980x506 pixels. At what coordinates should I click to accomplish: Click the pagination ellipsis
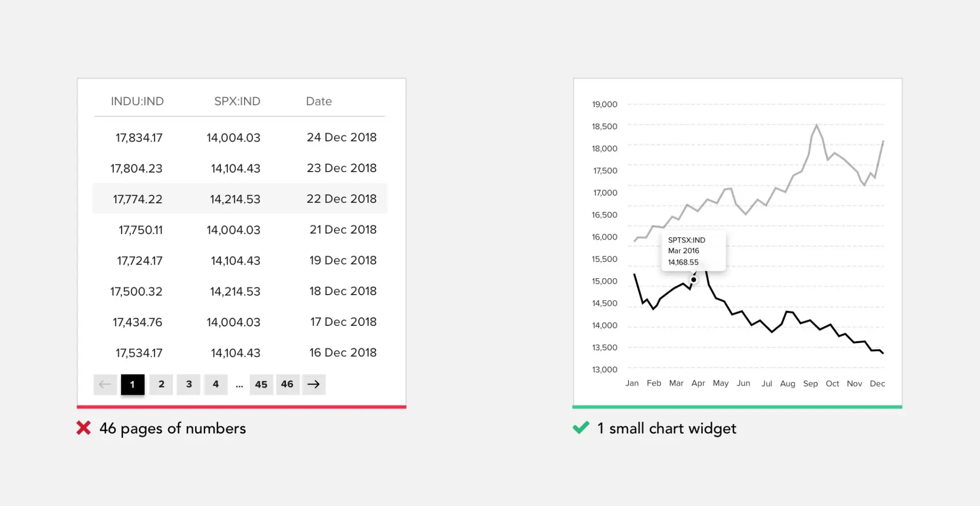click(x=239, y=385)
